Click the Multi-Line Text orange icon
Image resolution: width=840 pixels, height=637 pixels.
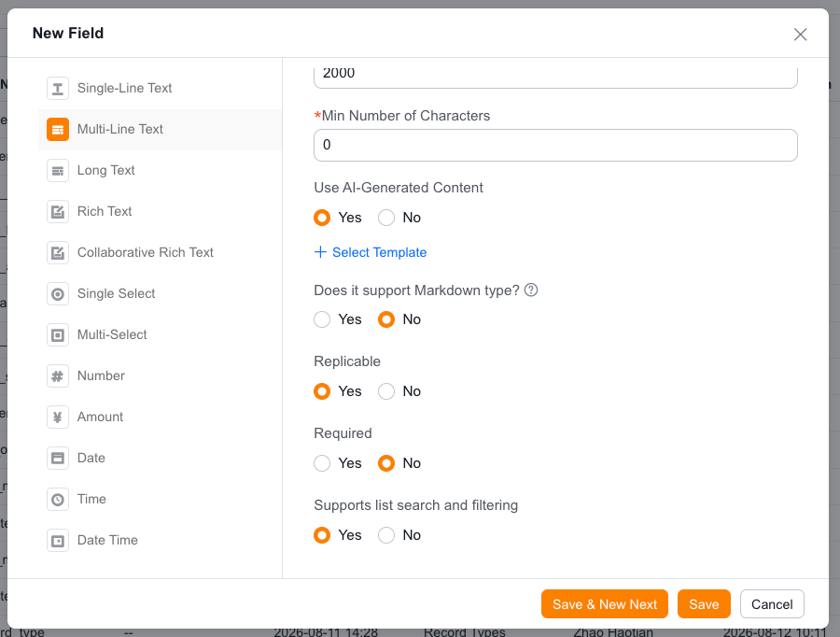click(58, 129)
